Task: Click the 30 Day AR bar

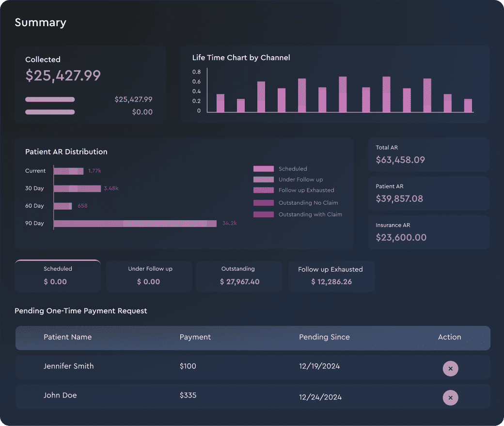Action: (x=77, y=188)
